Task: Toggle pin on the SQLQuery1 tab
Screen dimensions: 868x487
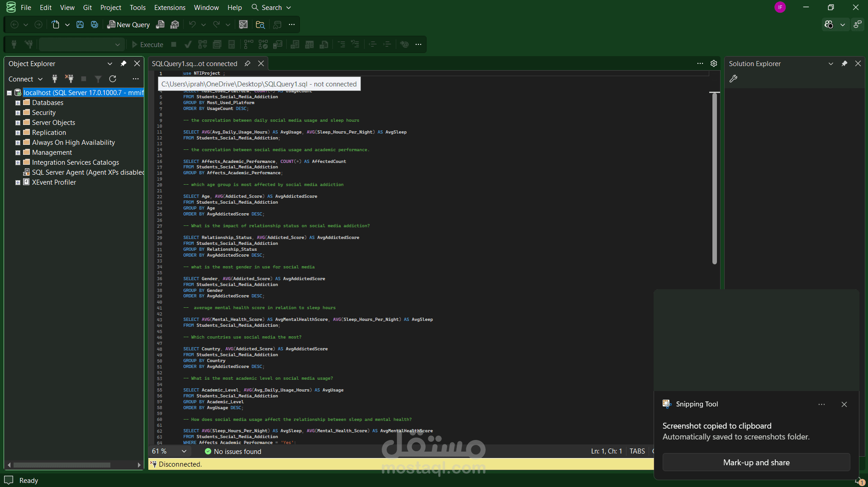Action: click(x=247, y=64)
